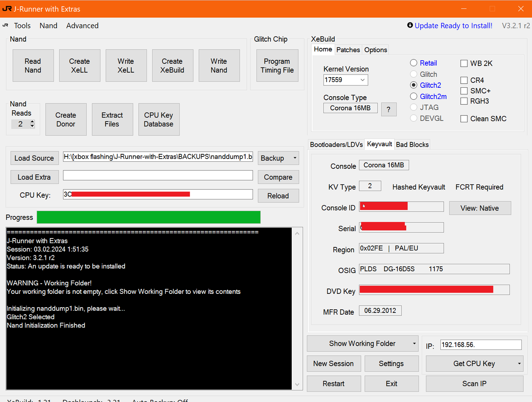Image resolution: width=532 pixels, height=402 pixels.
Task: Click the New Session button
Action: point(333,363)
